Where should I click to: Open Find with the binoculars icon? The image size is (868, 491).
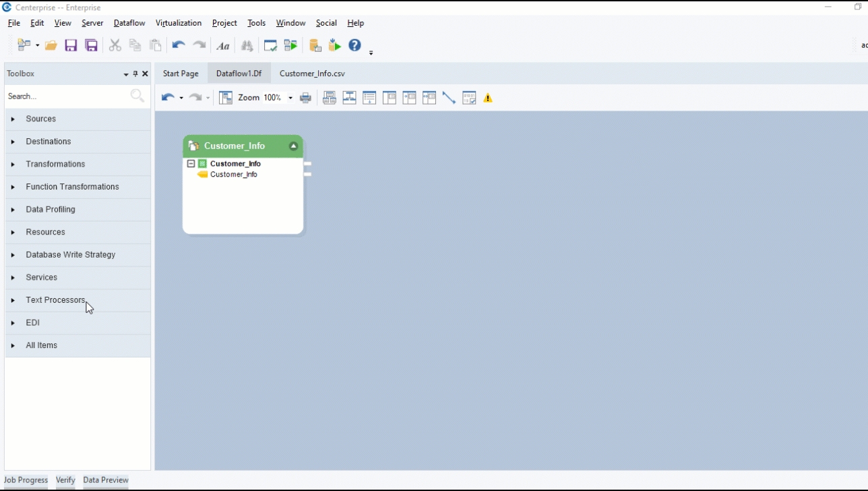click(247, 46)
